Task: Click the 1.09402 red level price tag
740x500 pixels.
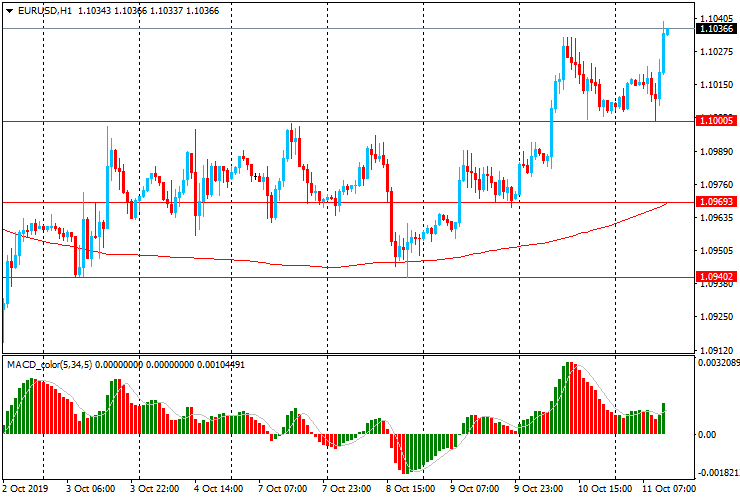Action: (x=716, y=276)
